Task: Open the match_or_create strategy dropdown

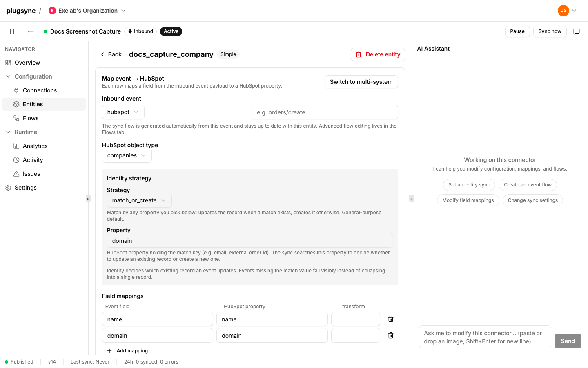Action: [139, 200]
